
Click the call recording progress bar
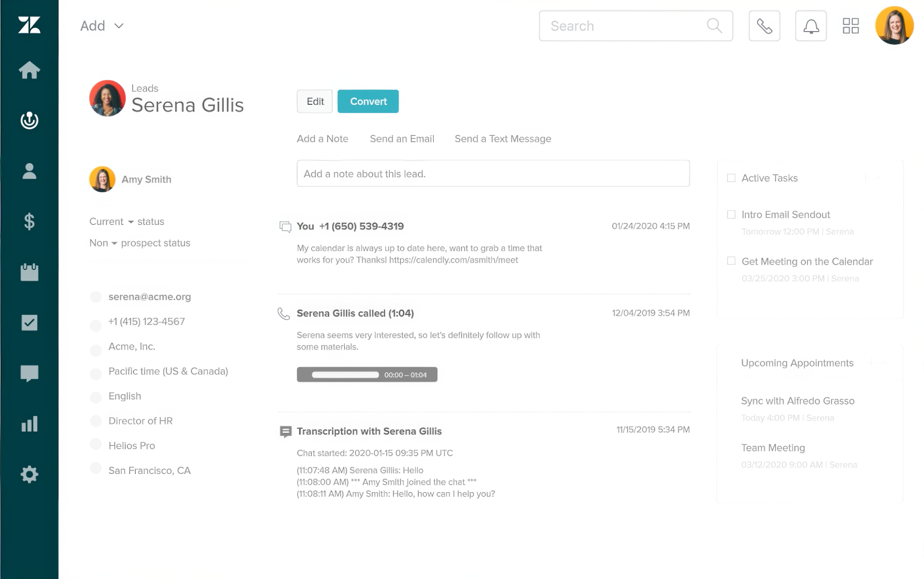tap(345, 375)
